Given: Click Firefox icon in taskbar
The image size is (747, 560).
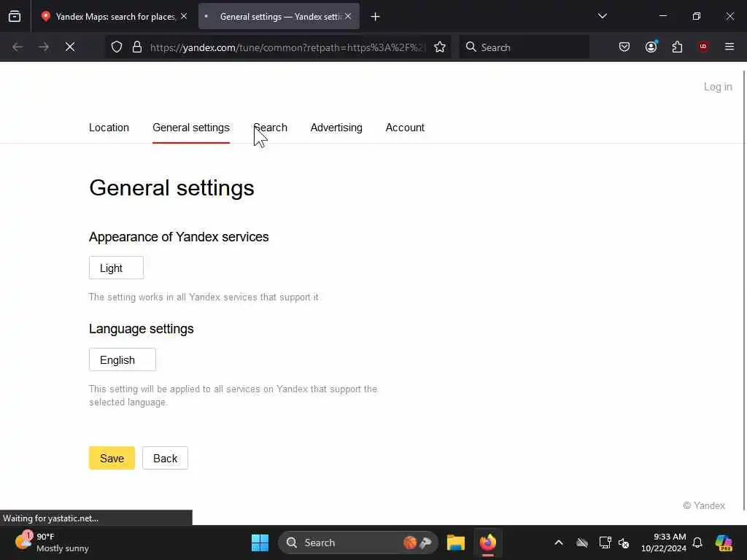Looking at the screenshot, I should click(x=488, y=542).
